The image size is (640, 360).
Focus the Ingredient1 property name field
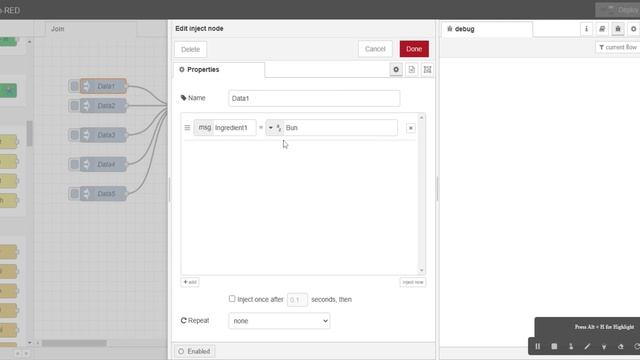pos(234,128)
